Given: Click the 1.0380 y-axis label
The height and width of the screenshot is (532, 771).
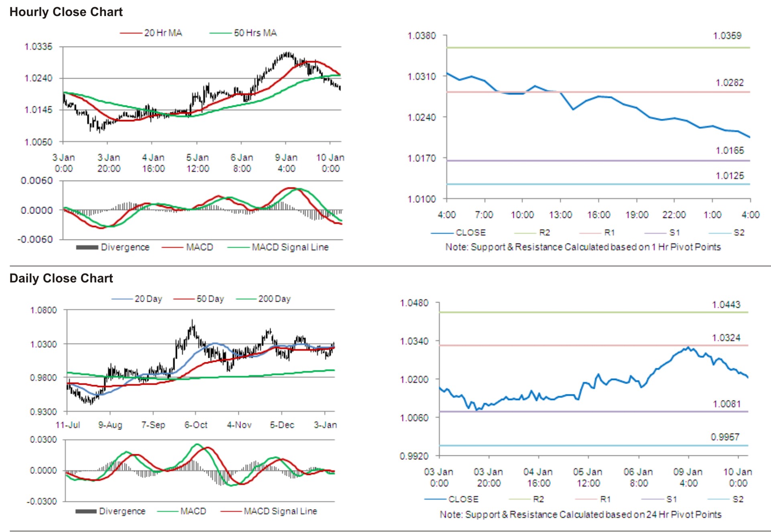Looking at the screenshot, I should pos(422,36).
